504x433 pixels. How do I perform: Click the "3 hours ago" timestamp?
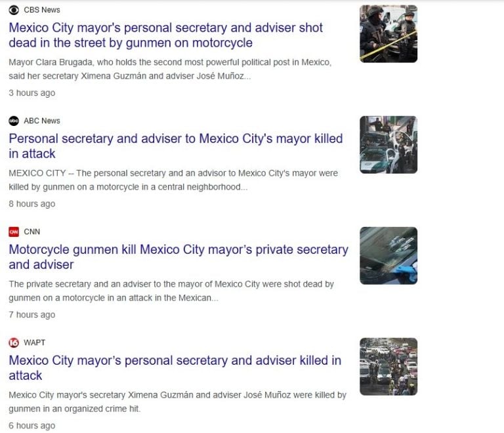(31, 93)
